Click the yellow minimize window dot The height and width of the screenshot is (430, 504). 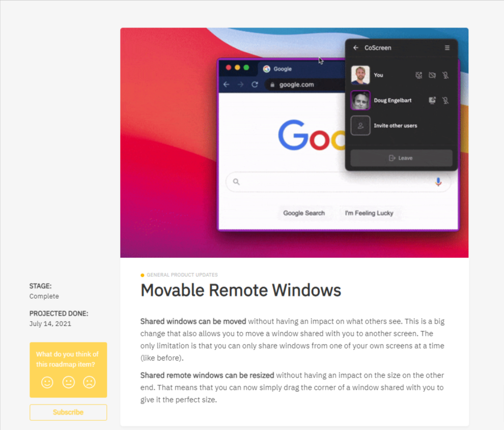(x=238, y=68)
